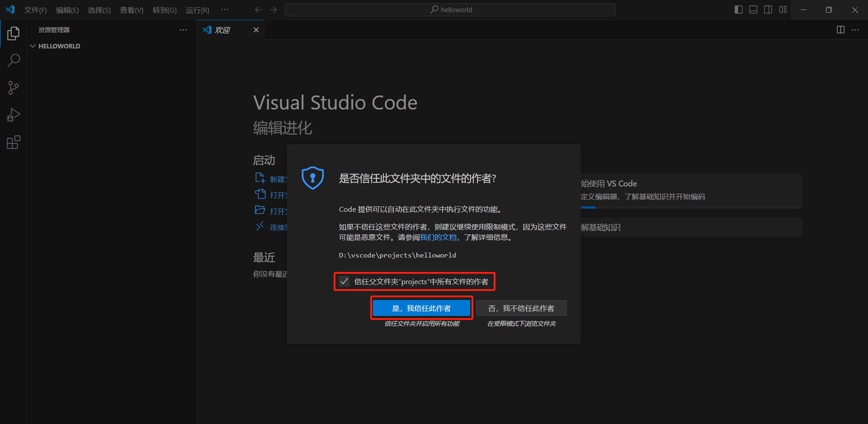The height and width of the screenshot is (424, 868).
Task: Click 否，我不信任此作者 button
Action: coord(521,308)
